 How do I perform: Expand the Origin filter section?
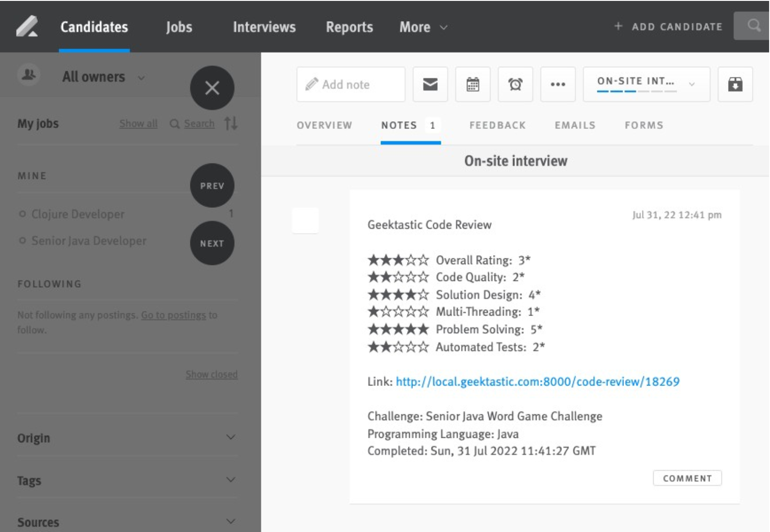(x=231, y=438)
